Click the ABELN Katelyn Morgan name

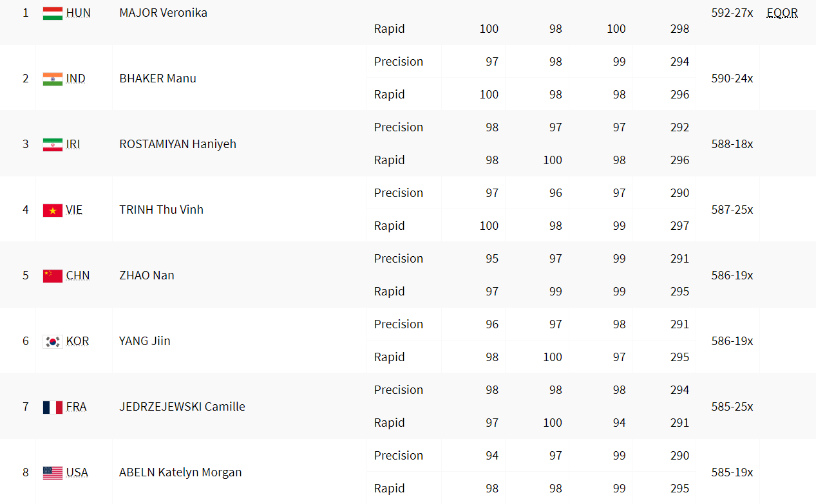[x=180, y=472]
